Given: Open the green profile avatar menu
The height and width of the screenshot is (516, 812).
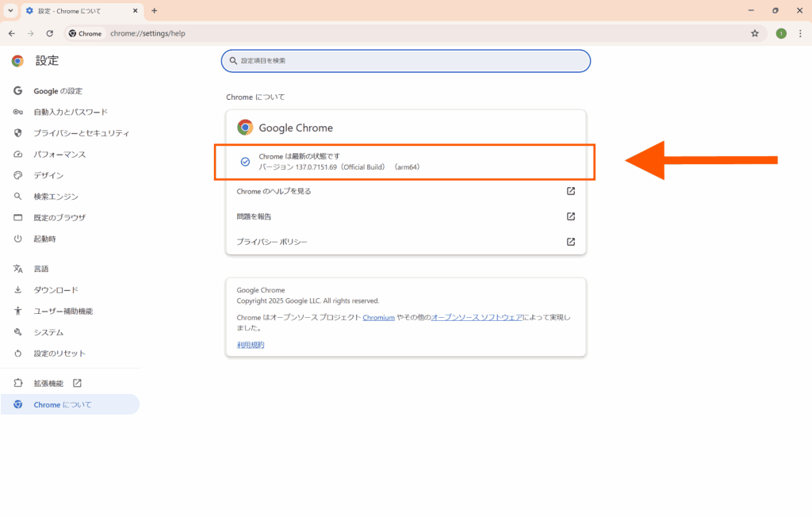Looking at the screenshot, I should click(x=781, y=33).
